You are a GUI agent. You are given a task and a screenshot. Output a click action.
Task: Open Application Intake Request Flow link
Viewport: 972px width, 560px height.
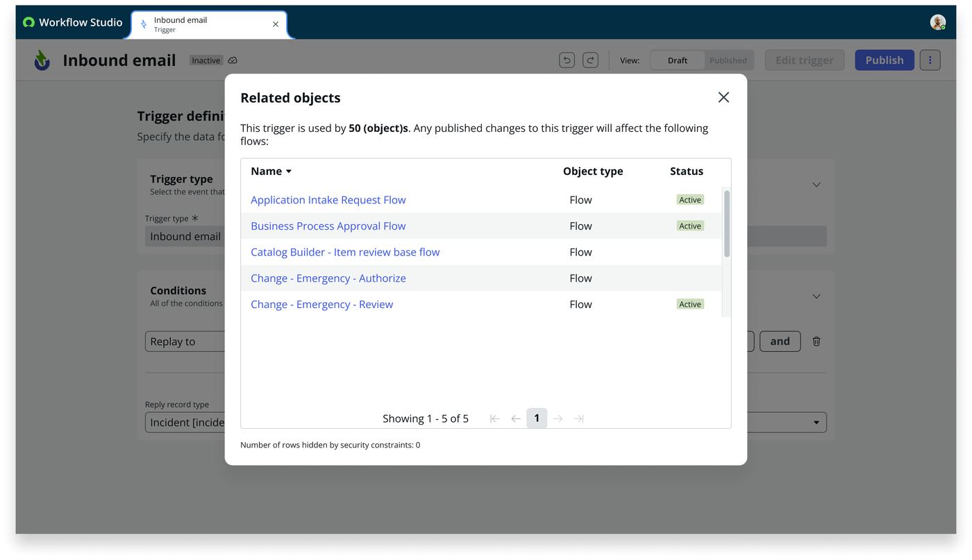[x=328, y=200]
